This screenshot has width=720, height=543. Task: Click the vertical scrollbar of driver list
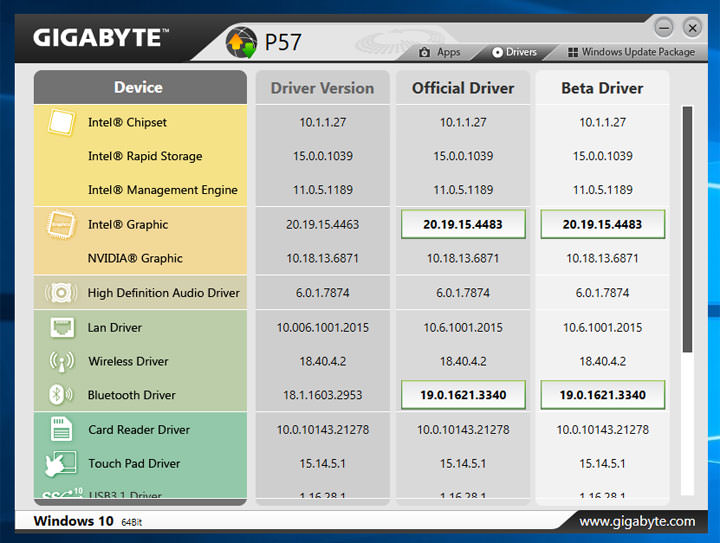point(687,230)
